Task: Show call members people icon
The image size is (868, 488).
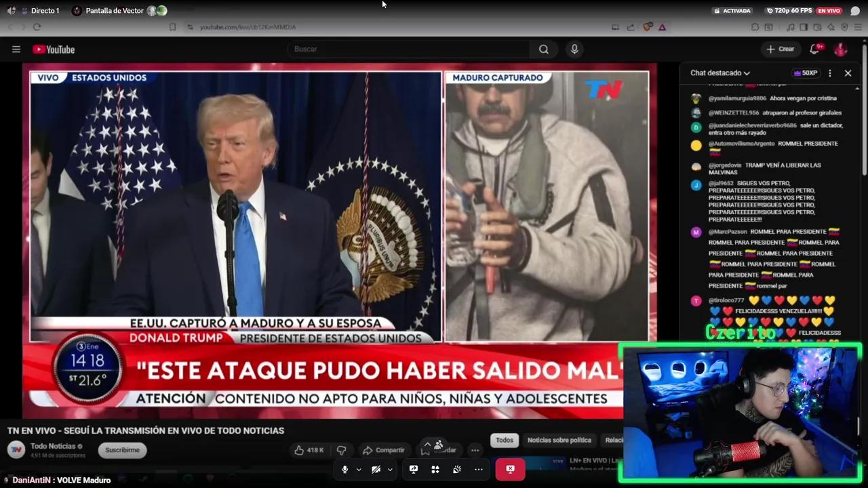Action: (x=439, y=445)
